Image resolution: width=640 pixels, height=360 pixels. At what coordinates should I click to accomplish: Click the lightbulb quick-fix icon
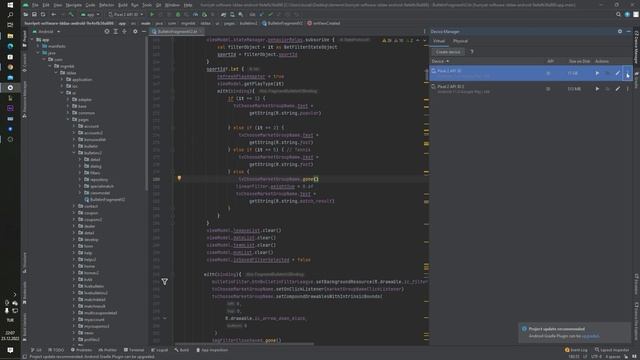tap(179, 178)
